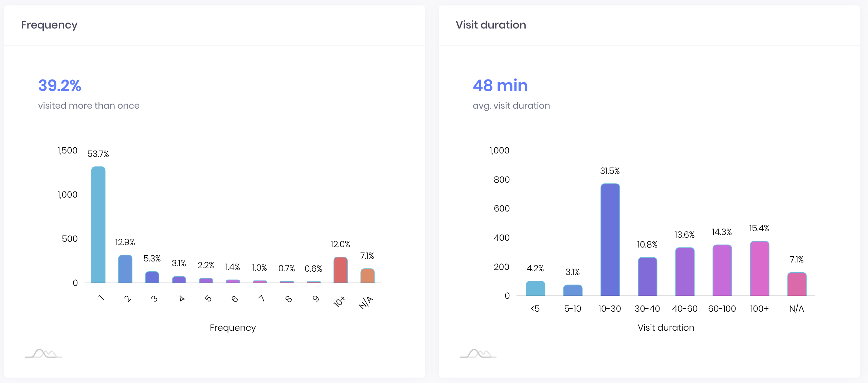Select the 13.6% bar for 40-60 minutes
Screen dimensions: 868x383
(685, 271)
